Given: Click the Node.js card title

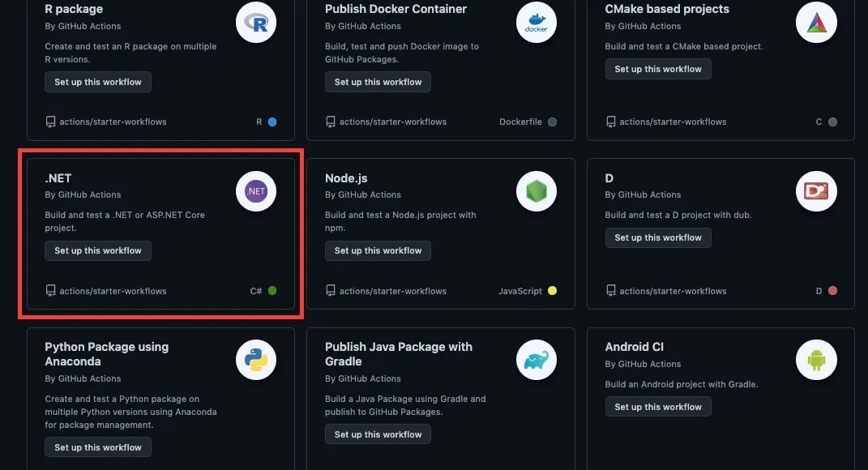Looking at the screenshot, I should pos(346,178).
